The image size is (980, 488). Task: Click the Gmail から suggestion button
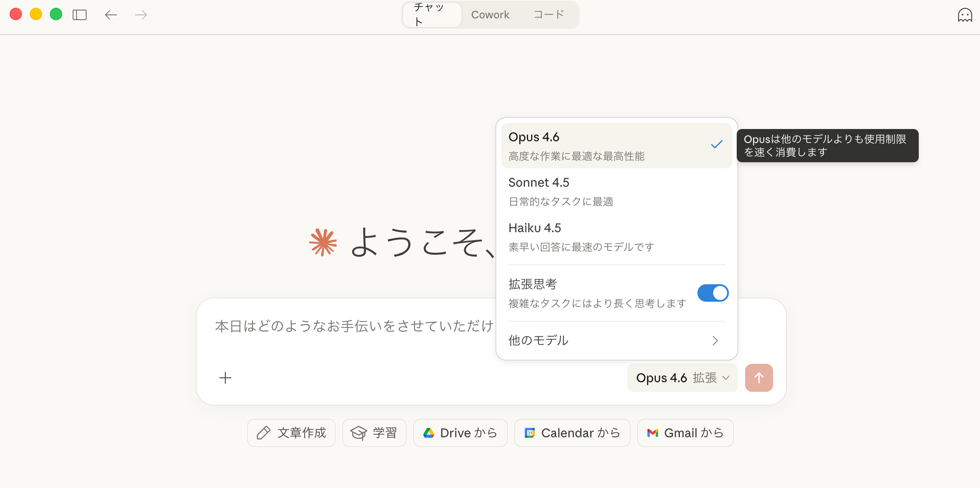coord(685,433)
